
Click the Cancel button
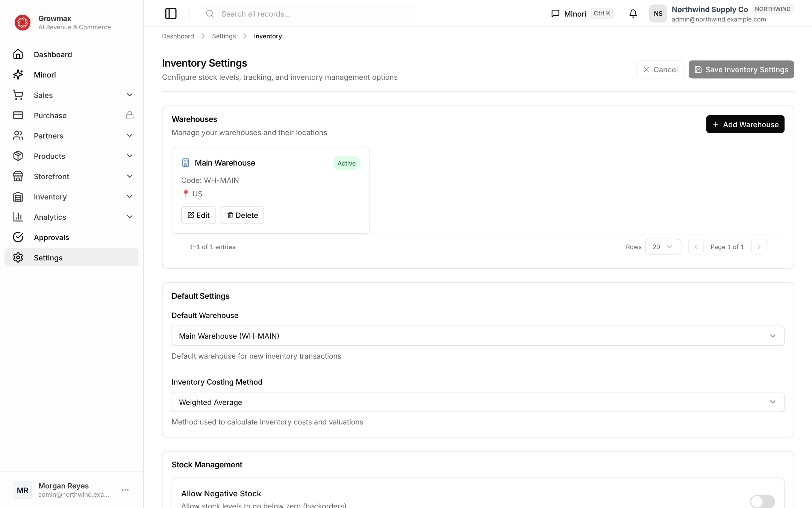click(660, 70)
